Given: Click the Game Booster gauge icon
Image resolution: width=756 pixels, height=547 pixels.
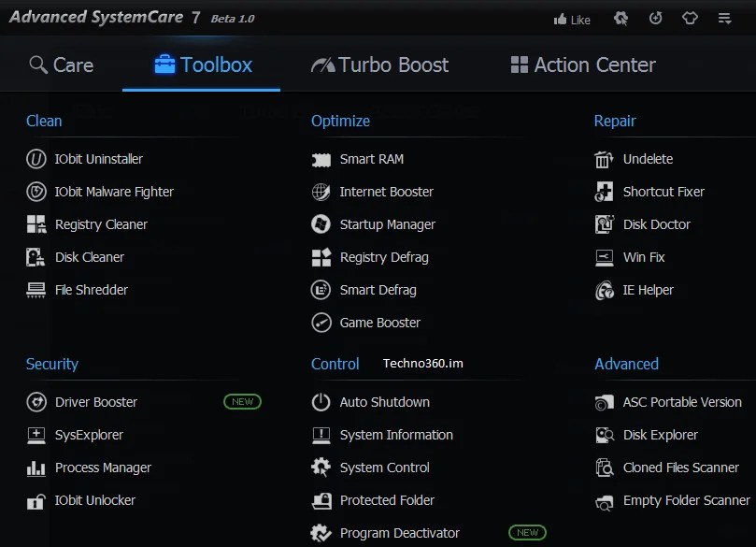Looking at the screenshot, I should click(321, 324).
